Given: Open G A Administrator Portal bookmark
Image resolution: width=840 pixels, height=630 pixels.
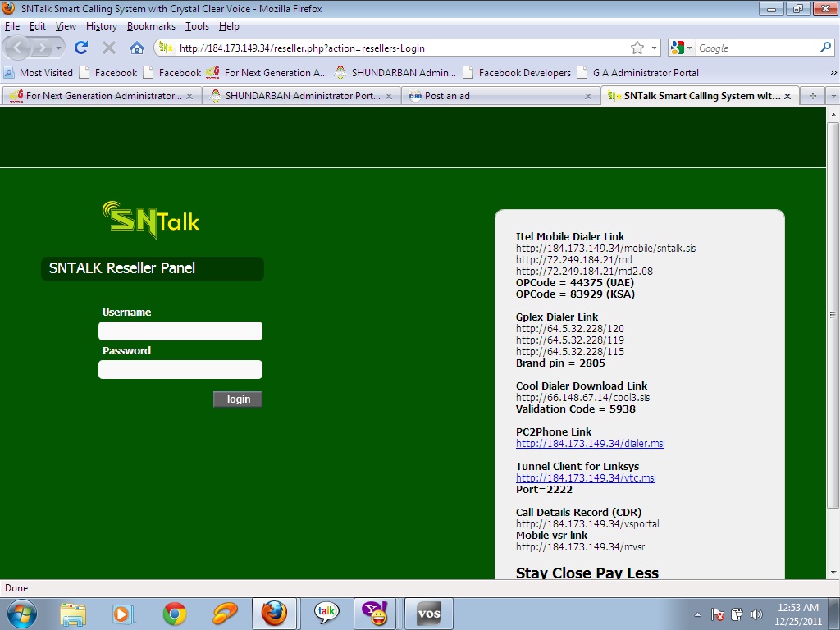Looking at the screenshot, I should [638, 72].
